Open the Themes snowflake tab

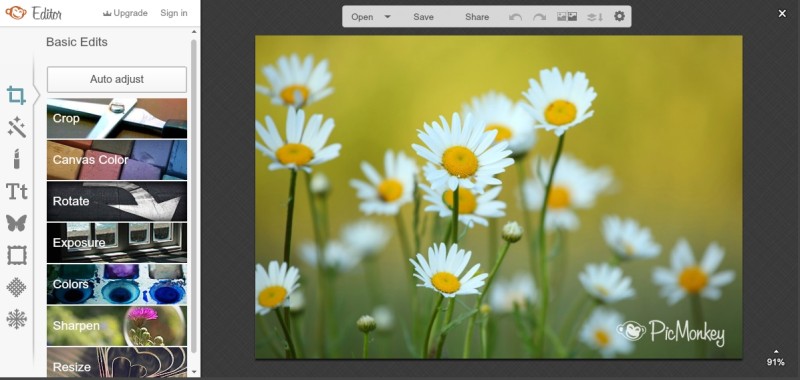(x=16, y=319)
